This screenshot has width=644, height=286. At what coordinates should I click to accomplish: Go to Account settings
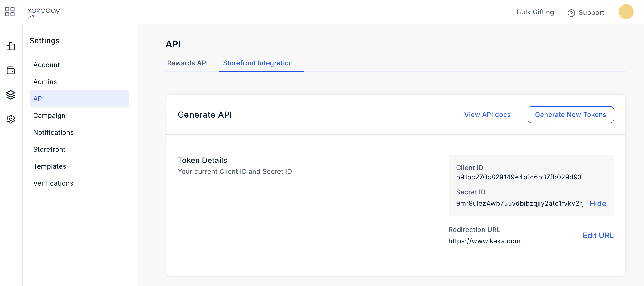(x=46, y=65)
